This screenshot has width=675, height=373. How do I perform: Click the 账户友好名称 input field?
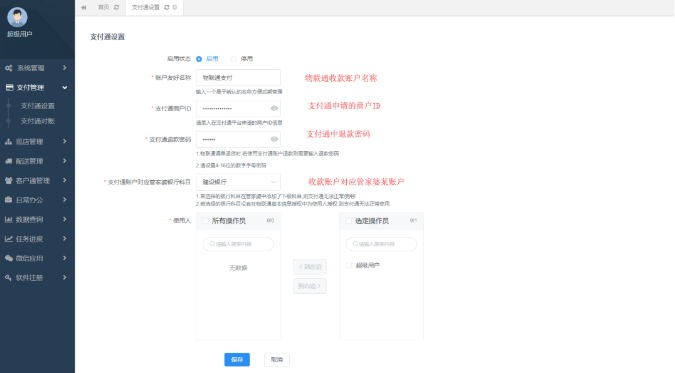(x=238, y=78)
